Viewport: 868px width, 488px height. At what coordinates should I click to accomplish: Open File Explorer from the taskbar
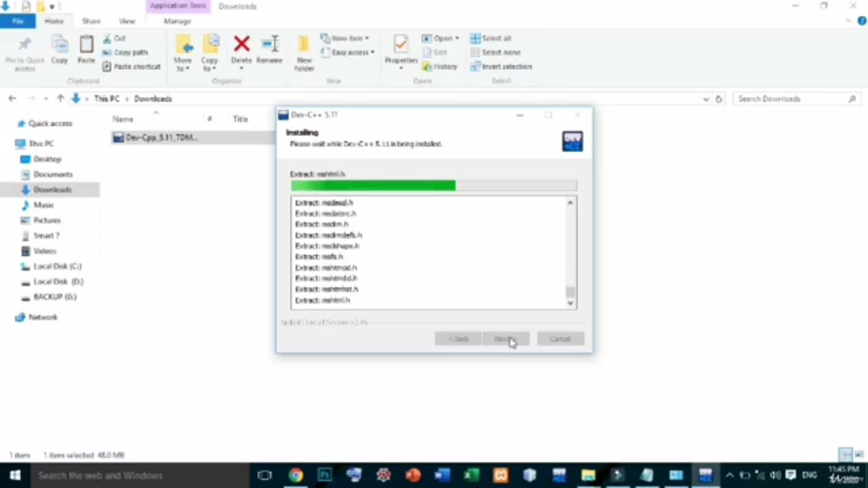(x=588, y=475)
